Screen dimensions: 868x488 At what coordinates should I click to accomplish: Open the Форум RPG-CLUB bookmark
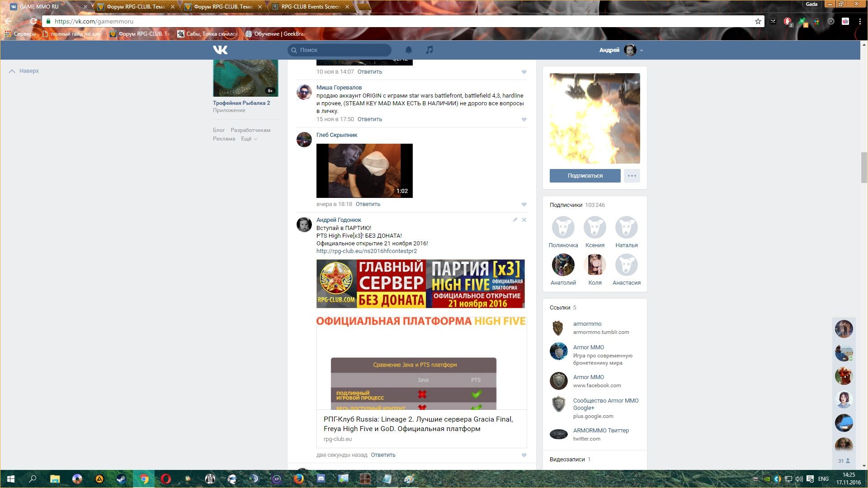click(140, 34)
